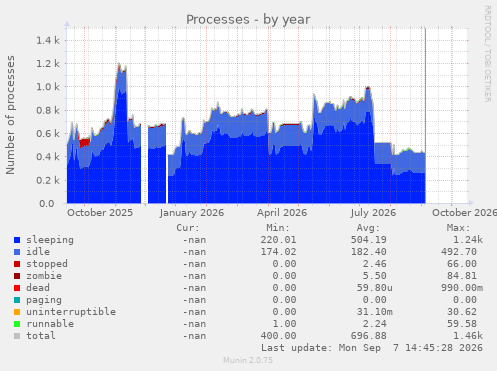The image size is (497, 371).
Task: Click the 'runnable' legend label
Action: click(50, 324)
